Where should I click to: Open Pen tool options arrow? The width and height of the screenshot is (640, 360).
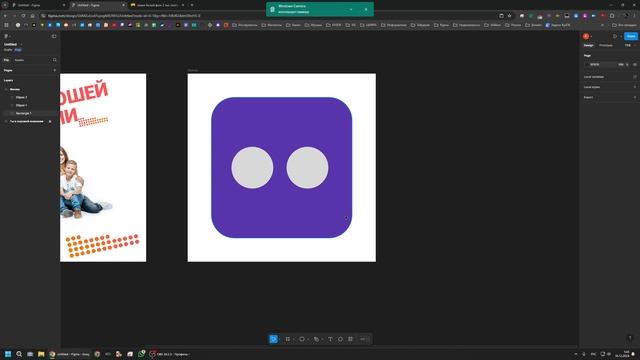tap(322, 339)
